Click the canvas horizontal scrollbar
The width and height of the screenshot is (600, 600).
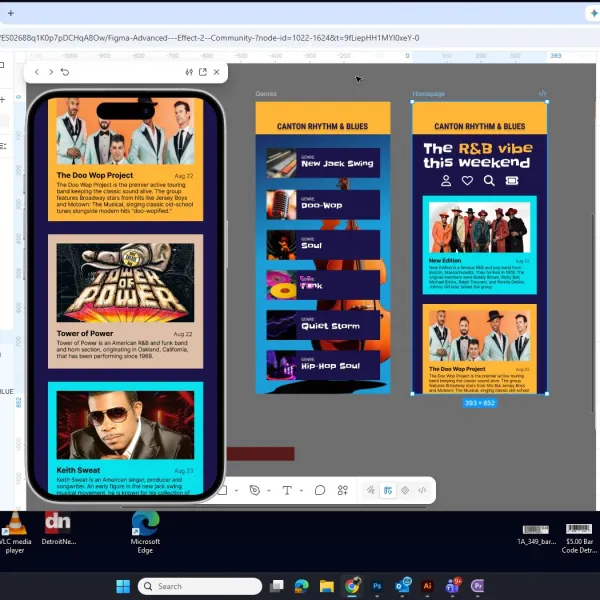pyautogui.click(x=274, y=507)
